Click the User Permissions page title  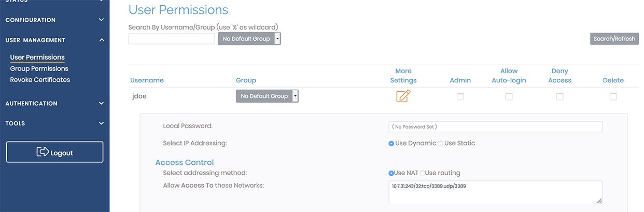(x=178, y=10)
